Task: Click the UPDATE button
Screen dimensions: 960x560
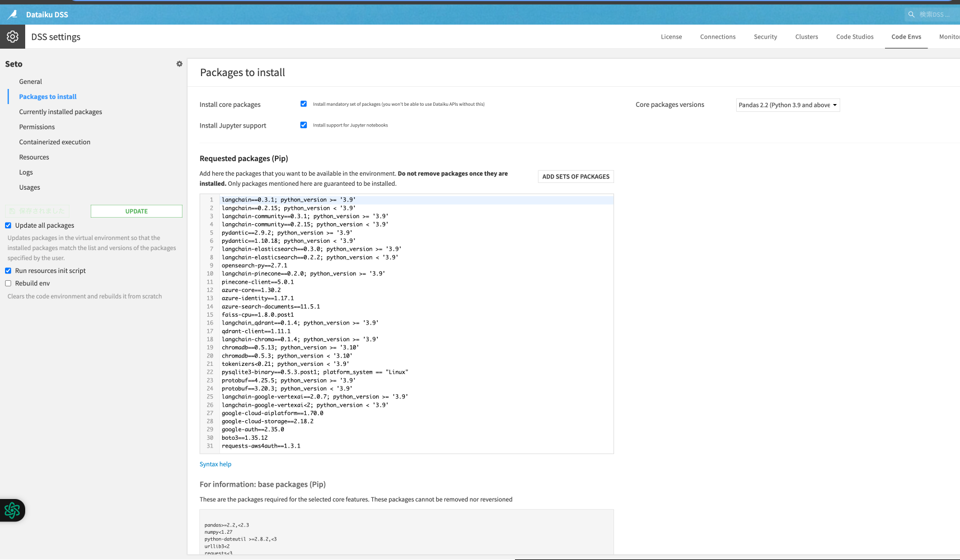Action: tap(136, 211)
